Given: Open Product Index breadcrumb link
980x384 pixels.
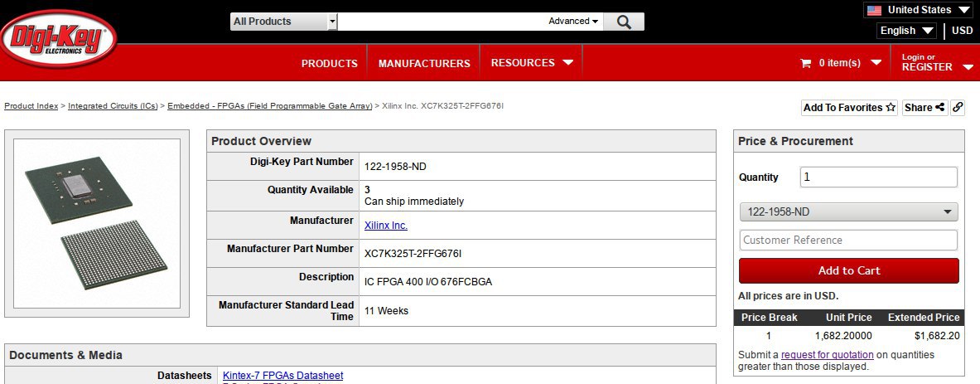Looking at the screenshot, I should (31, 106).
